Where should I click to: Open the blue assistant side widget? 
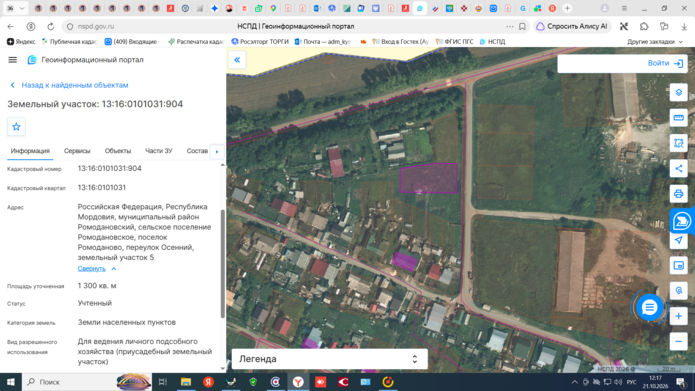(x=682, y=220)
